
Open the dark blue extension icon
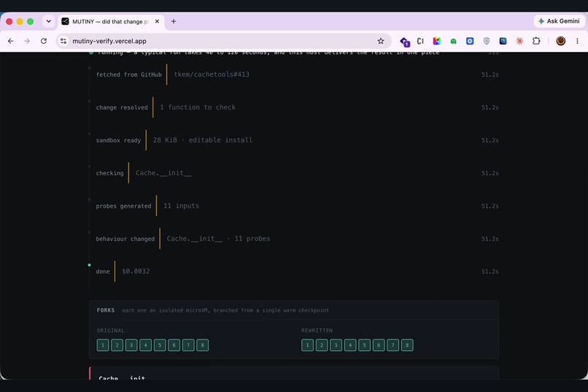click(x=503, y=41)
